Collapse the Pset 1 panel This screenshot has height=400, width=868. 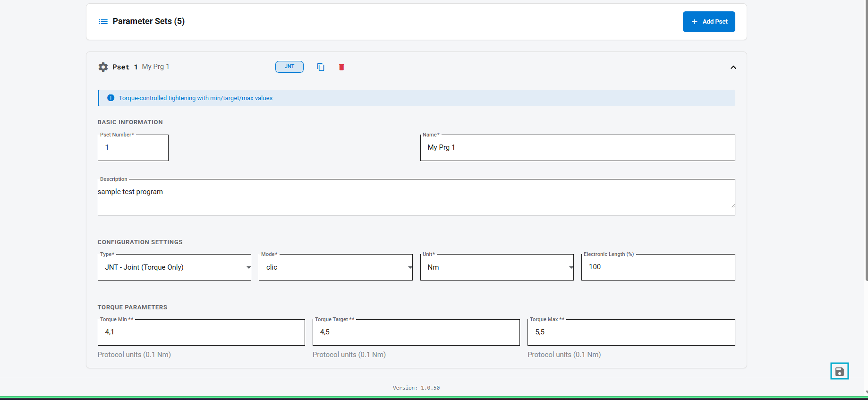click(x=733, y=67)
